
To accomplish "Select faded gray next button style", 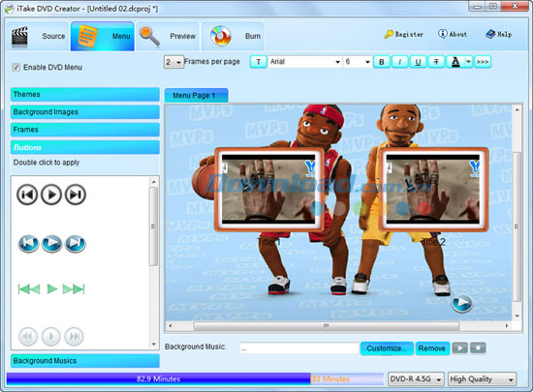I will click(74, 336).
